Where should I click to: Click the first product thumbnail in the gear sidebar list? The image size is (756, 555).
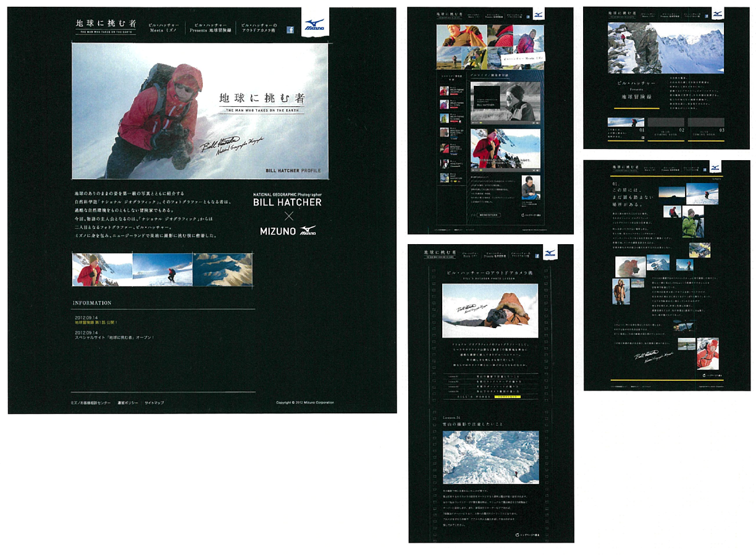443,90
